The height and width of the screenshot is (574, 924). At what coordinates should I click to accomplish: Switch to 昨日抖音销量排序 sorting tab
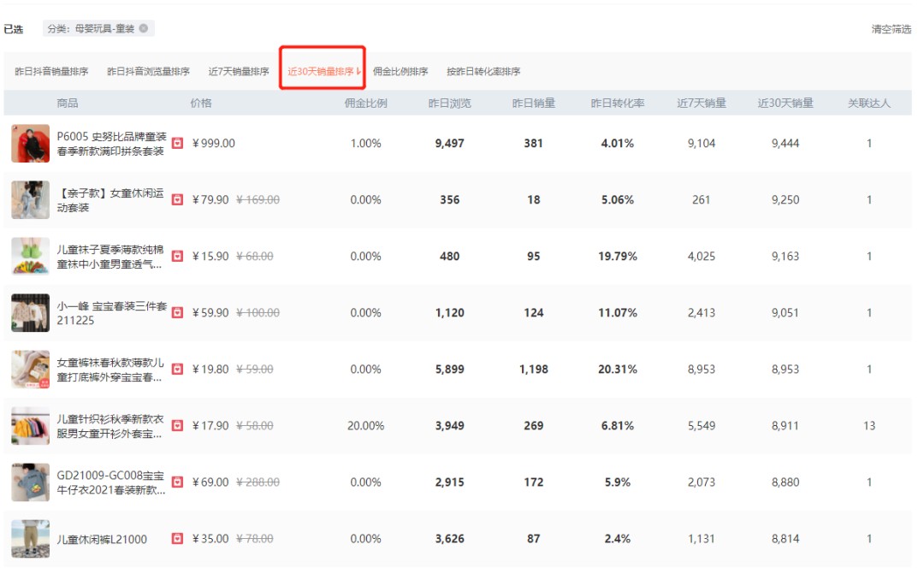click(x=51, y=71)
